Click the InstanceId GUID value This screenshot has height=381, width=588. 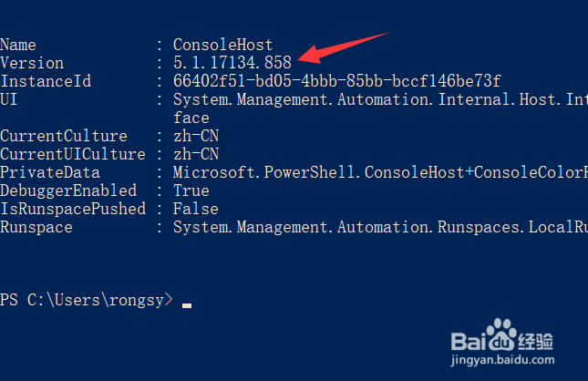(336, 81)
